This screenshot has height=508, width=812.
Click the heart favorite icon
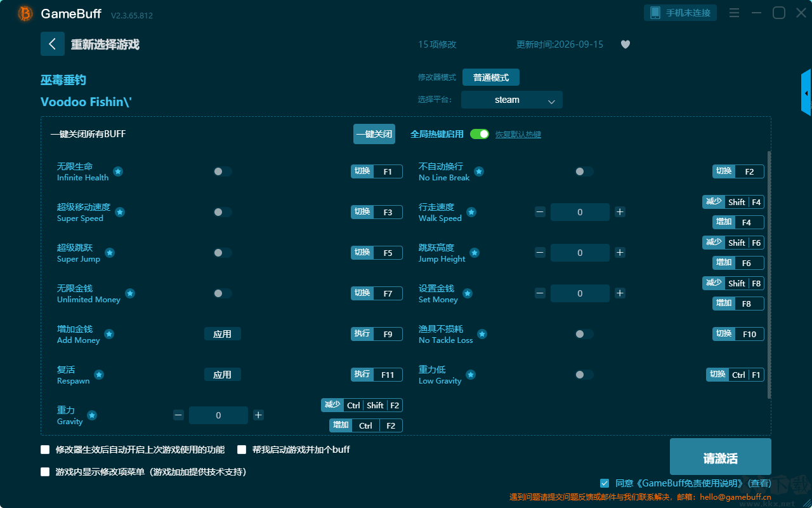[625, 44]
